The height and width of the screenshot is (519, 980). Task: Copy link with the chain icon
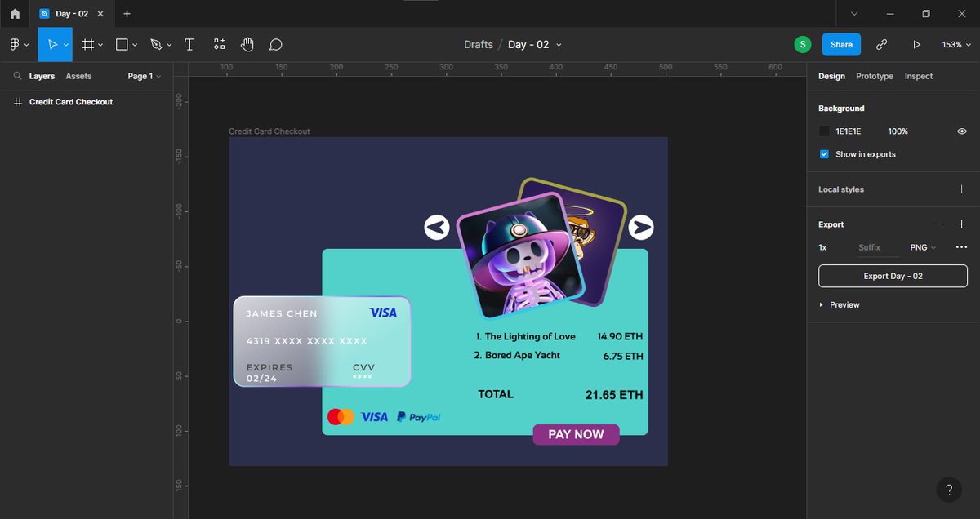[882, 44]
